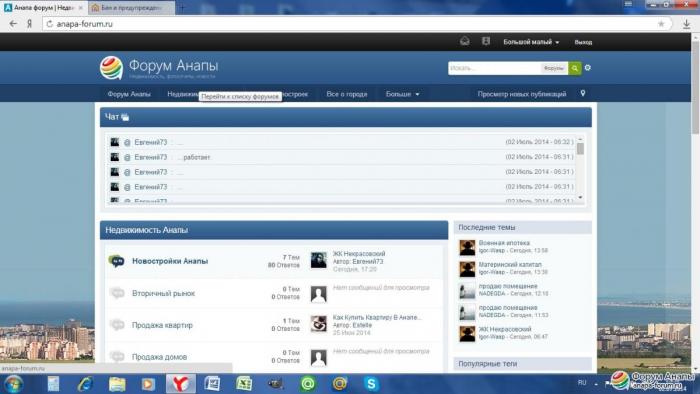Image resolution: width=700 pixels, height=394 pixels.
Task: Go back with the browser arrow
Action: click(13, 24)
